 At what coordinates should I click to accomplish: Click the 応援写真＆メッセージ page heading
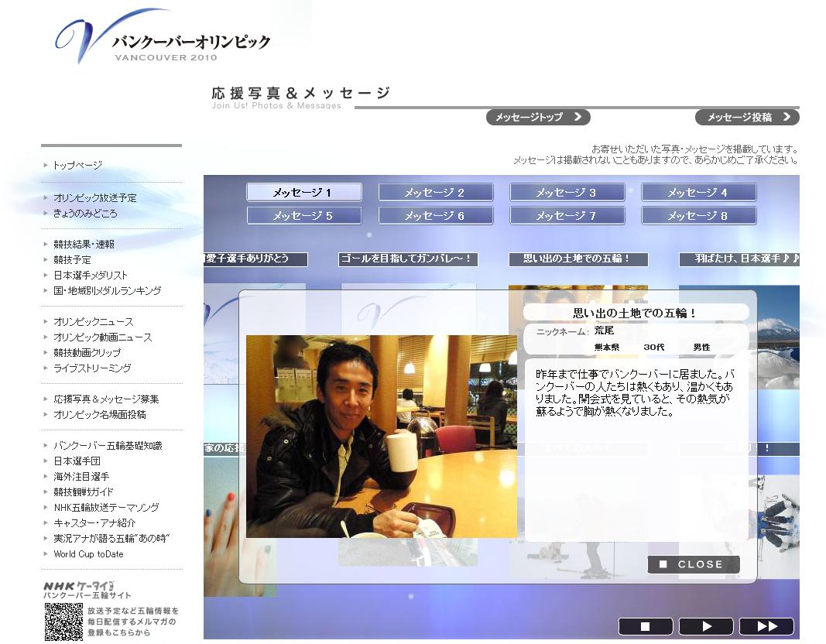(301, 93)
